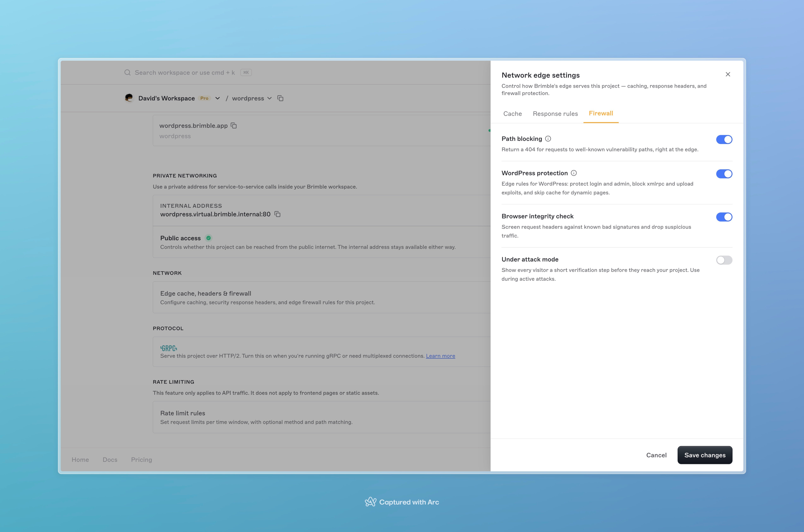Image resolution: width=804 pixels, height=532 pixels.
Task: Click the INTERNAL ADDRESS label
Action: (191, 206)
